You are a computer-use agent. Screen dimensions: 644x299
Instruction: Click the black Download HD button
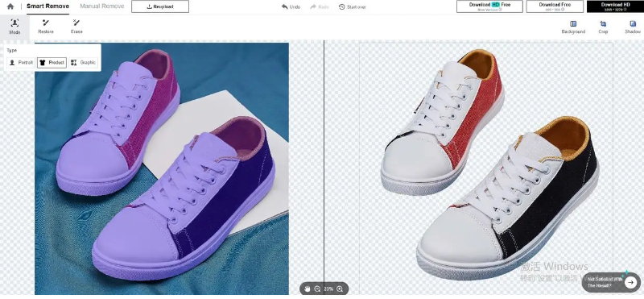click(615, 6)
